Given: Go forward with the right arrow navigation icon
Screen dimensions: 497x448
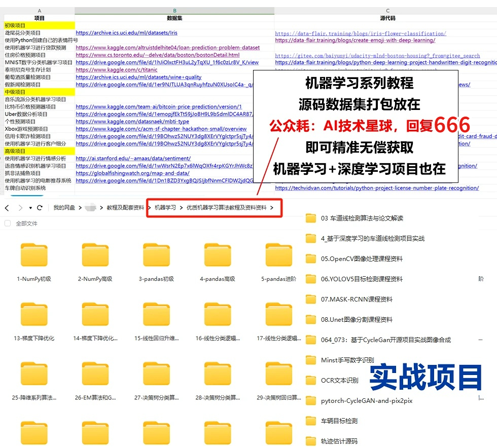Looking at the screenshot, I should point(21,208).
